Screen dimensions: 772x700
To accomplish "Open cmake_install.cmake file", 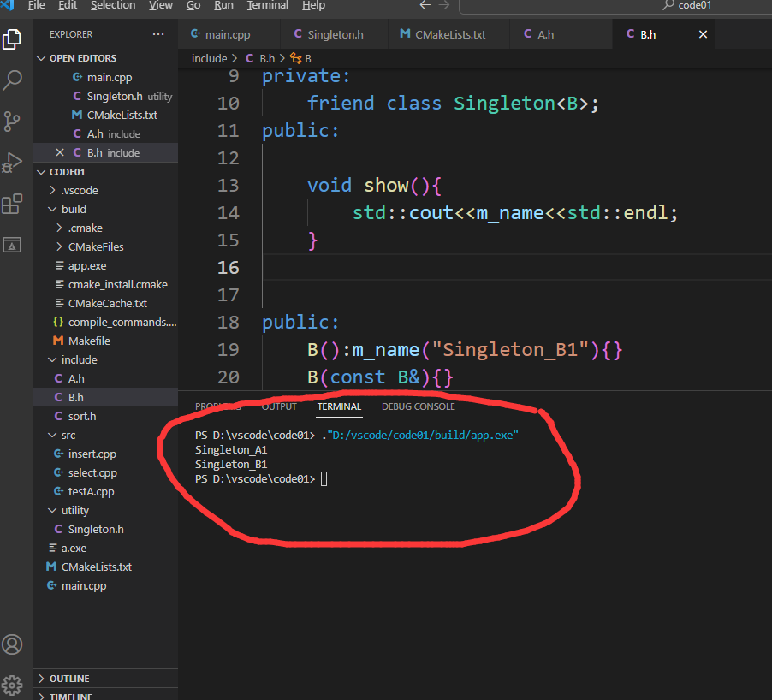I will click(x=105, y=284).
